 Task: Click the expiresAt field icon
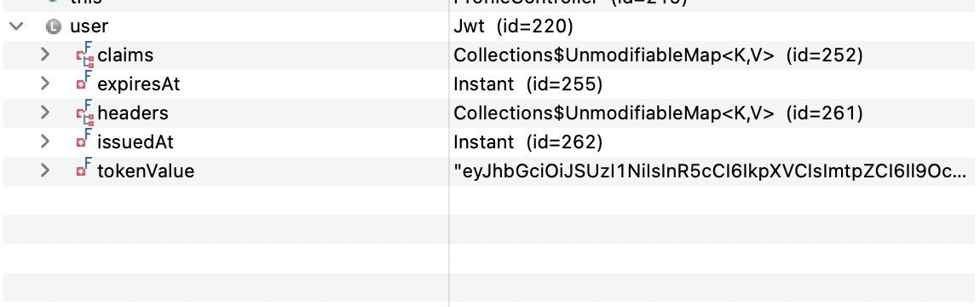click(x=84, y=82)
